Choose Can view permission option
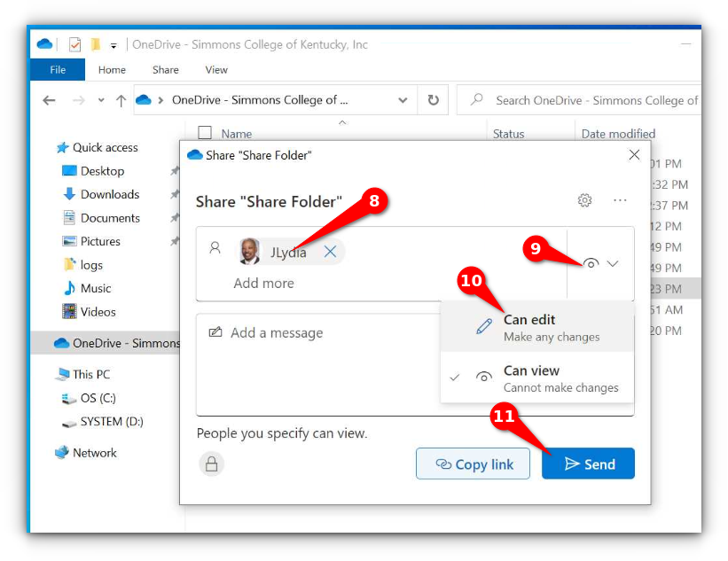This screenshot has width=728, height=561. (537, 378)
